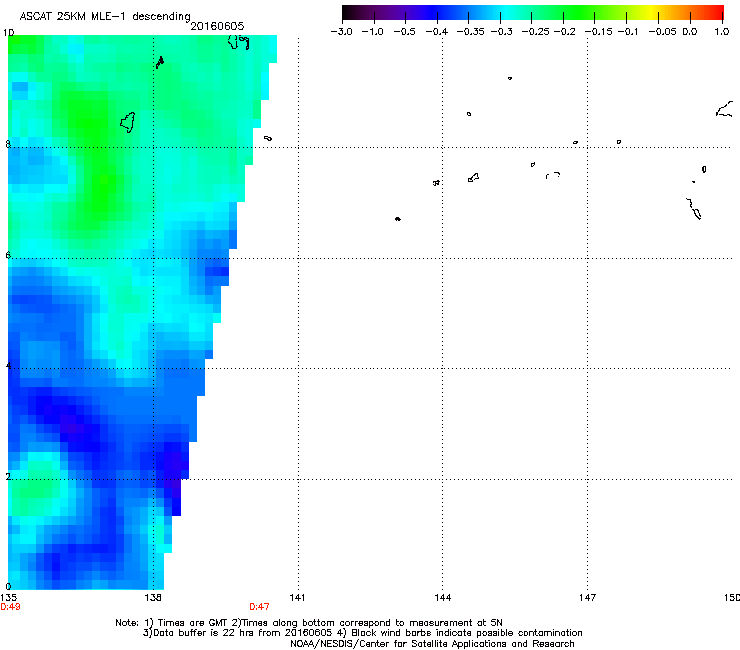This screenshot has height=650, width=740.
Task: Click the color scale label '-0.3'
Action: [x=502, y=32]
